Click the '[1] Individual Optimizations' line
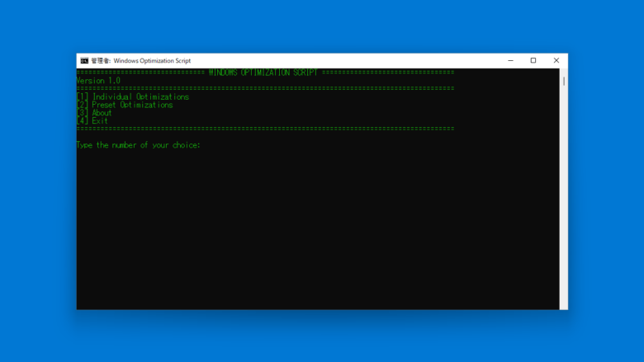 (x=133, y=96)
